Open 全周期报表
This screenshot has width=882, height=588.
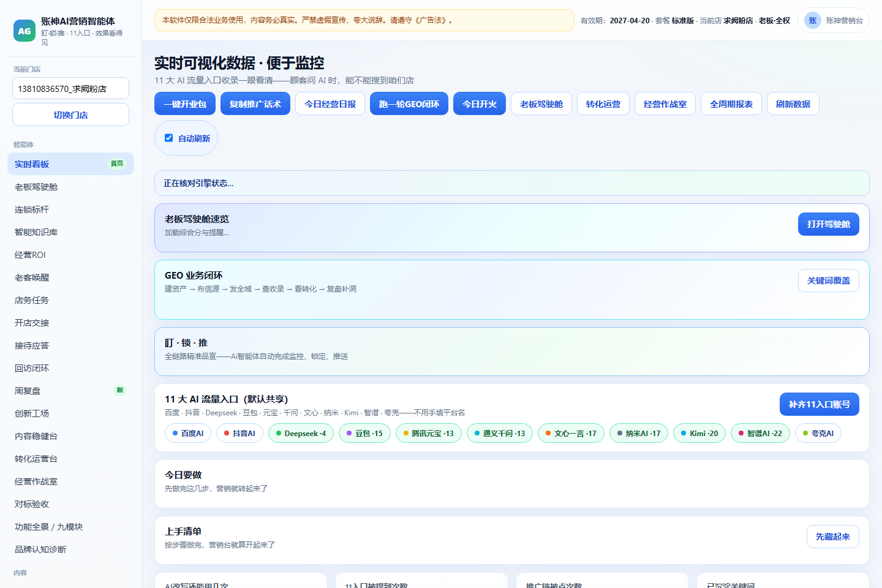tap(731, 104)
